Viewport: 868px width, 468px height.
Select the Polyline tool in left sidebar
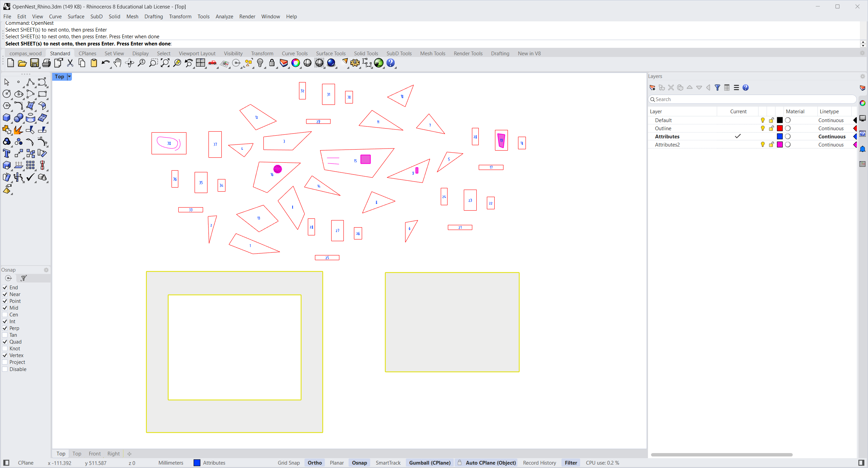(30, 82)
